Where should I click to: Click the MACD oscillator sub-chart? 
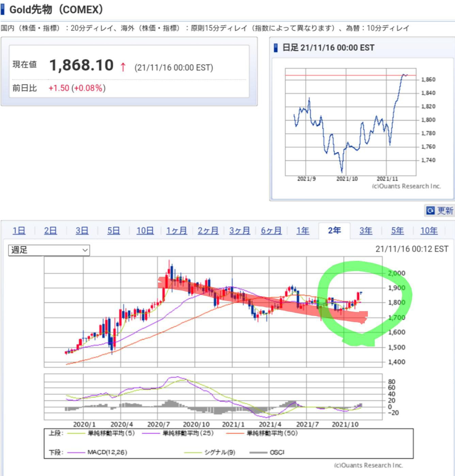click(x=213, y=397)
